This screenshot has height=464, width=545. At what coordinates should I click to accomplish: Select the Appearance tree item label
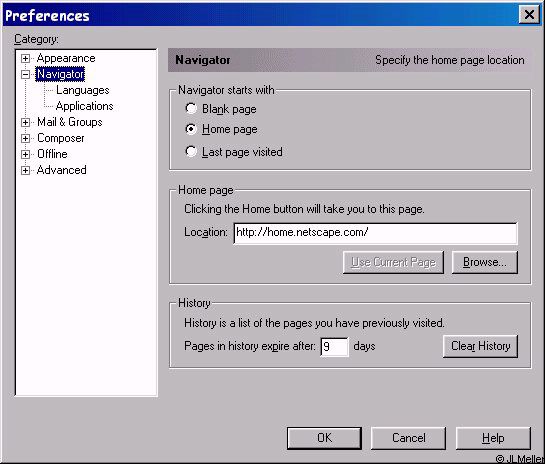click(x=66, y=58)
